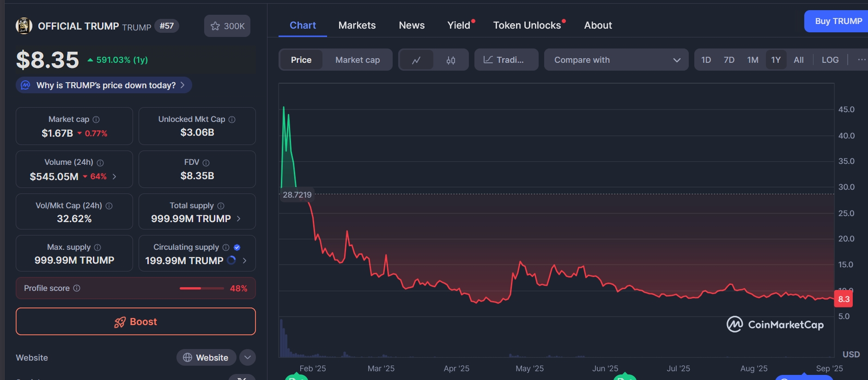Expand Total supply details arrow
The image size is (868, 380).
pos(239,219)
